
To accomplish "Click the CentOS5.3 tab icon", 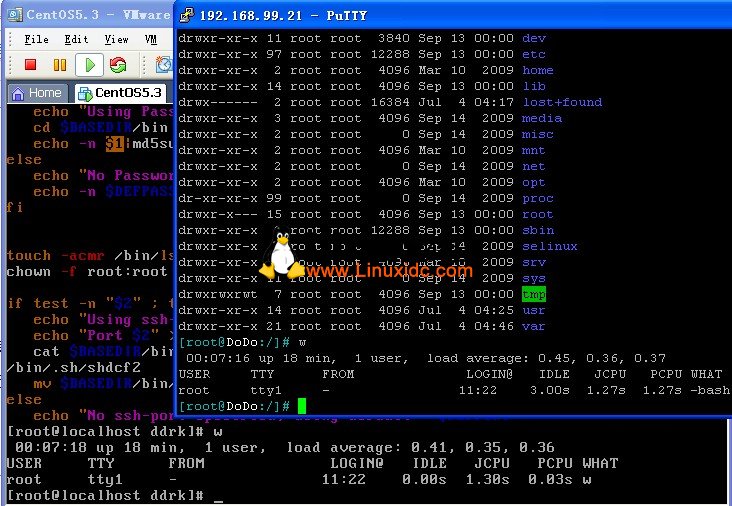I will click(x=85, y=93).
